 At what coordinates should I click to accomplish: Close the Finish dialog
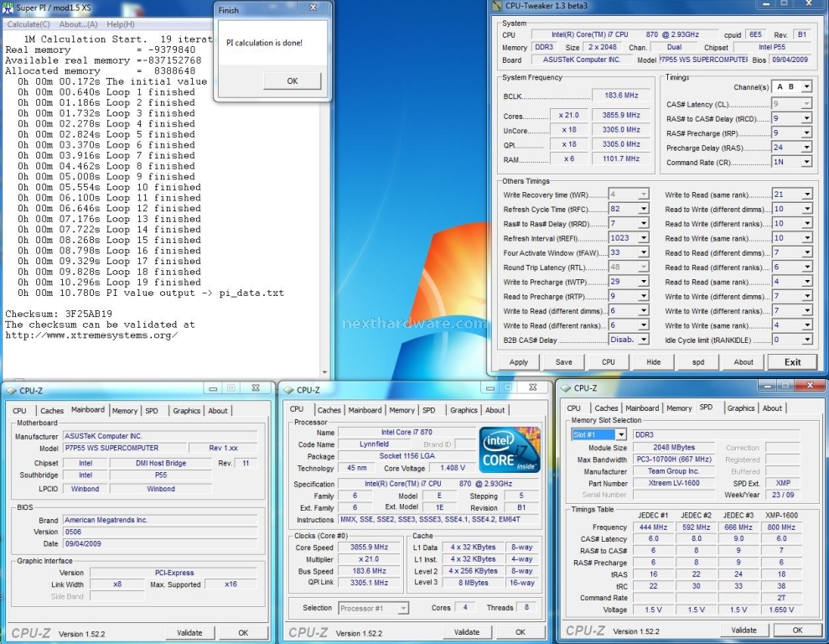point(313,8)
